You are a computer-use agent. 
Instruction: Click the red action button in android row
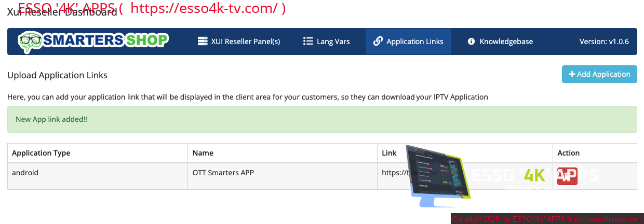pyautogui.click(x=567, y=176)
